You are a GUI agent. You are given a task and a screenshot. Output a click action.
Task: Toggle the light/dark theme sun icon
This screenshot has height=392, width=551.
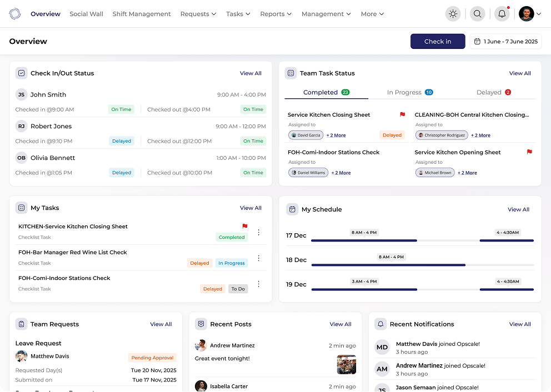pos(453,14)
